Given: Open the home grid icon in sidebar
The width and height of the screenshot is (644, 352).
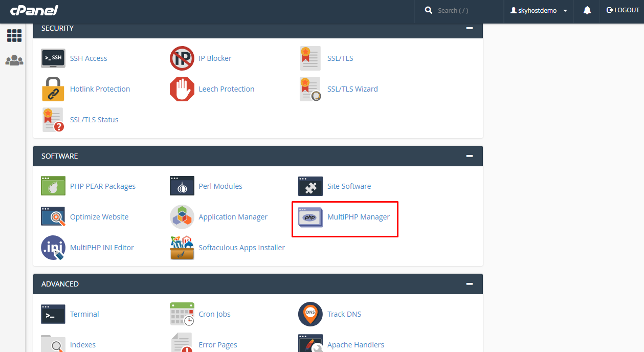Looking at the screenshot, I should (x=14, y=35).
